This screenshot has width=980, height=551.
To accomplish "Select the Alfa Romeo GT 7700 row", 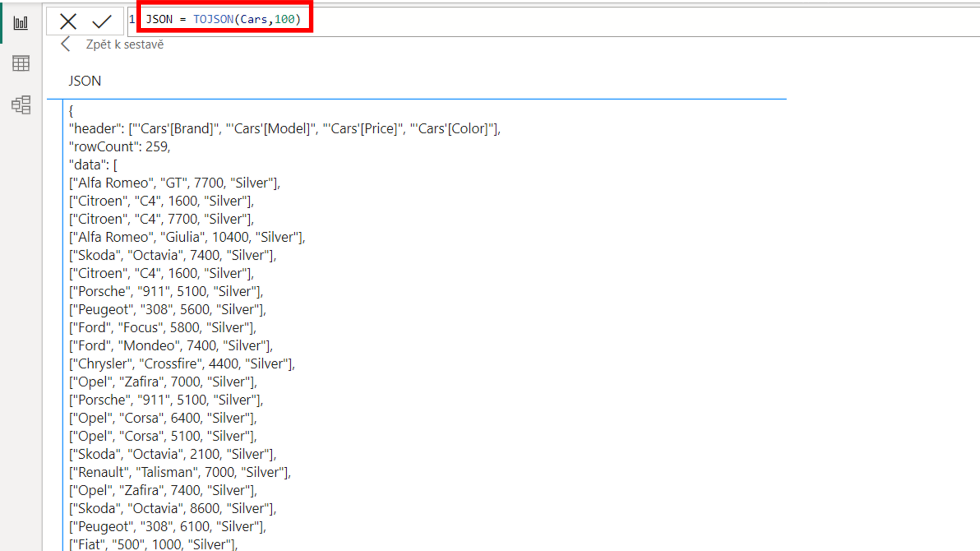I will (x=175, y=183).
